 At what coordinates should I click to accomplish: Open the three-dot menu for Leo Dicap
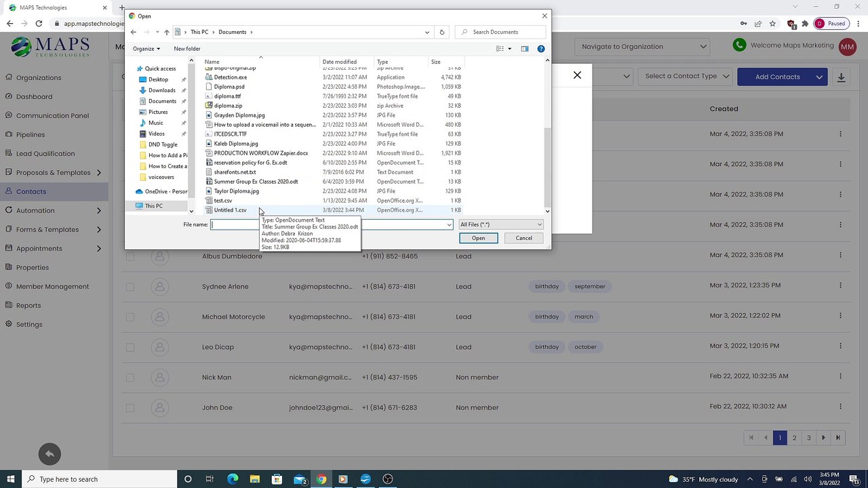click(x=840, y=347)
